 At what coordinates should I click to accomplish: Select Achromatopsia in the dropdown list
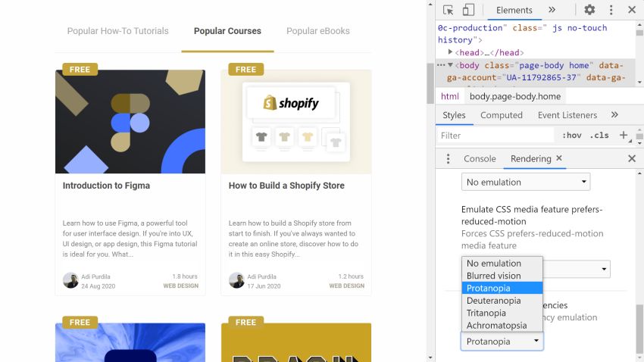click(496, 326)
